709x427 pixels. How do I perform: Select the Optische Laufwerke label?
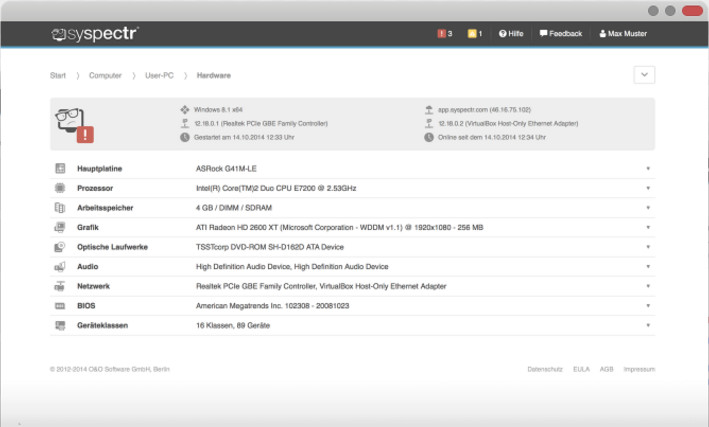[112, 247]
